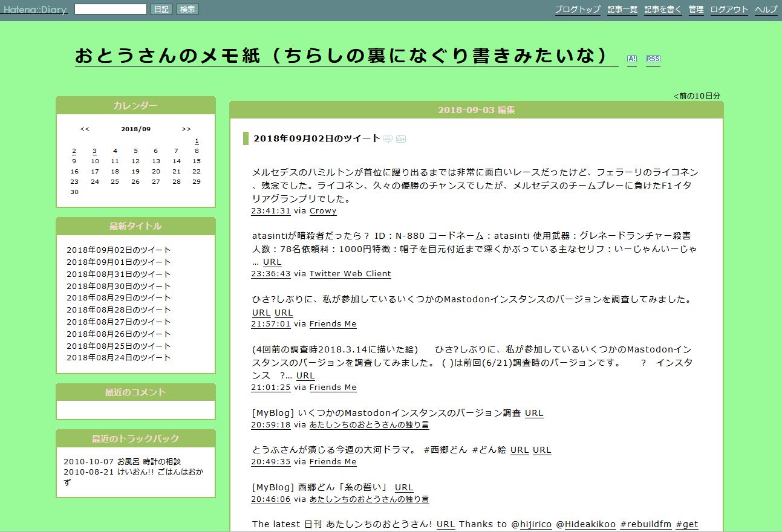Viewport: 782px width, 532px height.
Task: Open sidebar entry 2018年09月02日のツイート
Action: (x=119, y=250)
